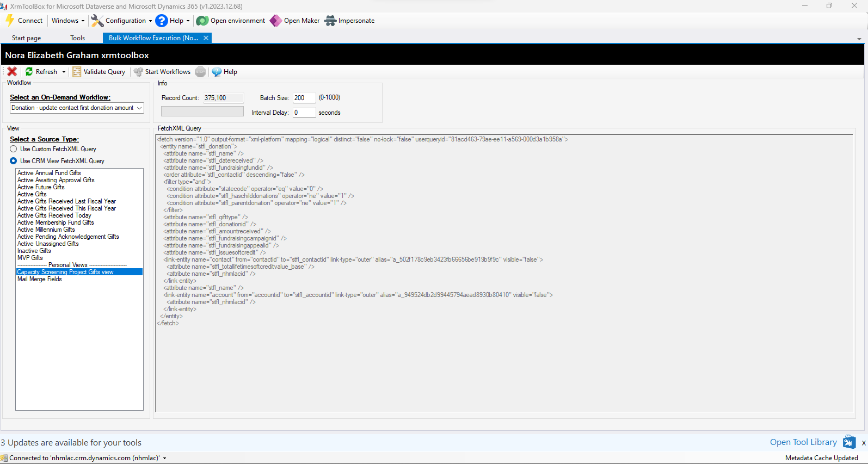
Task: Click the Connect lightning bolt icon
Action: coord(10,21)
